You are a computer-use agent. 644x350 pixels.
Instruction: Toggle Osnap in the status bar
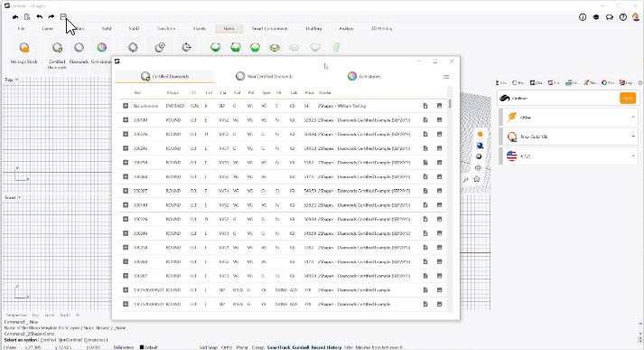click(258, 347)
